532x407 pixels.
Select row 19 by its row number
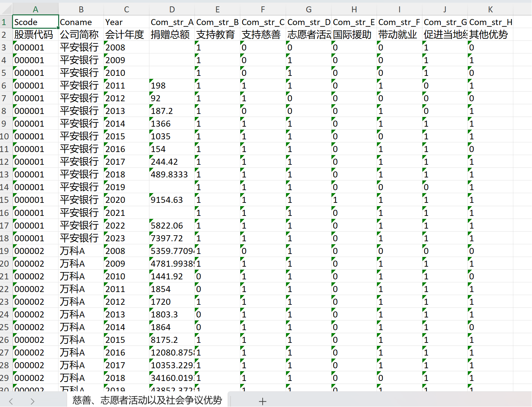[x=6, y=251]
